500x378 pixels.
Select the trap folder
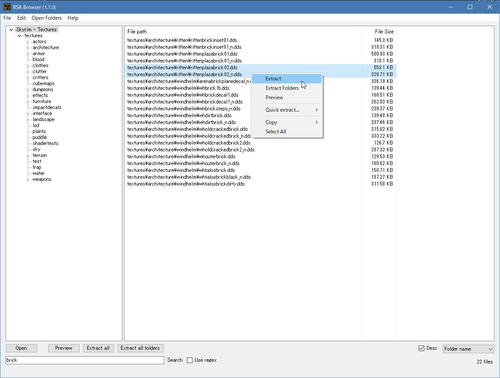click(x=37, y=168)
